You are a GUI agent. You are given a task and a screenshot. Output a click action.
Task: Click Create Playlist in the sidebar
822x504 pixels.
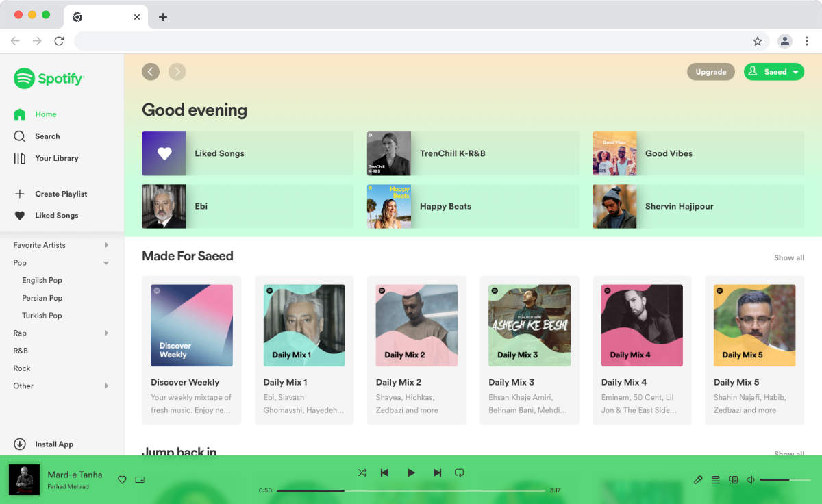tap(61, 194)
